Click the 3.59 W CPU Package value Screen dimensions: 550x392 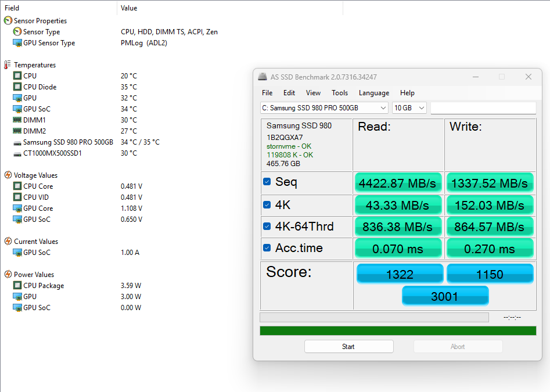131,285
